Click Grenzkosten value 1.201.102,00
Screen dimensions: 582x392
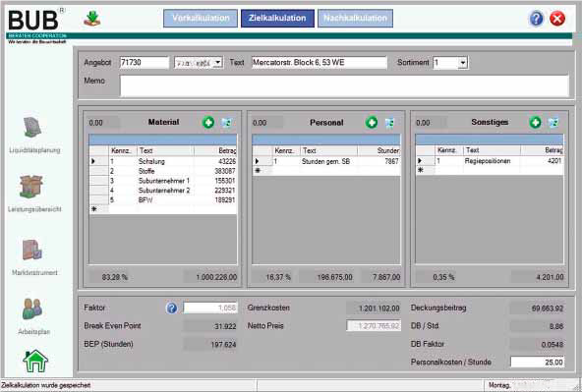tap(374, 308)
